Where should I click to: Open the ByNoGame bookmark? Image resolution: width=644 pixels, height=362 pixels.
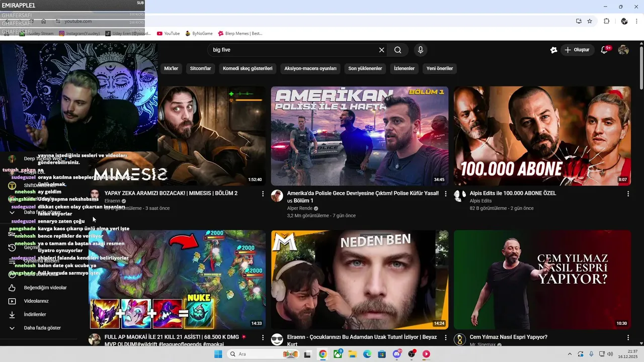pyautogui.click(x=198, y=33)
